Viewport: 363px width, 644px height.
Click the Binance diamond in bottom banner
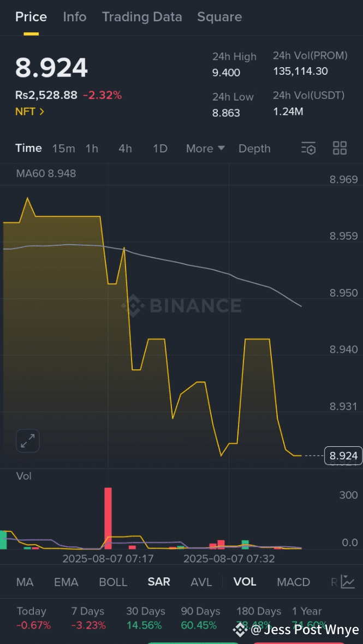click(x=239, y=629)
